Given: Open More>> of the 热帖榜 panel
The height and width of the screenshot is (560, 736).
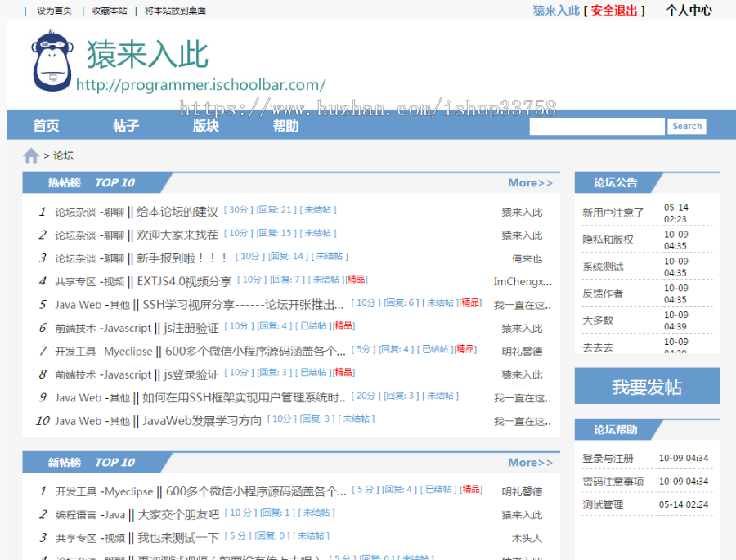Looking at the screenshot, I should (x=530, y=182).
